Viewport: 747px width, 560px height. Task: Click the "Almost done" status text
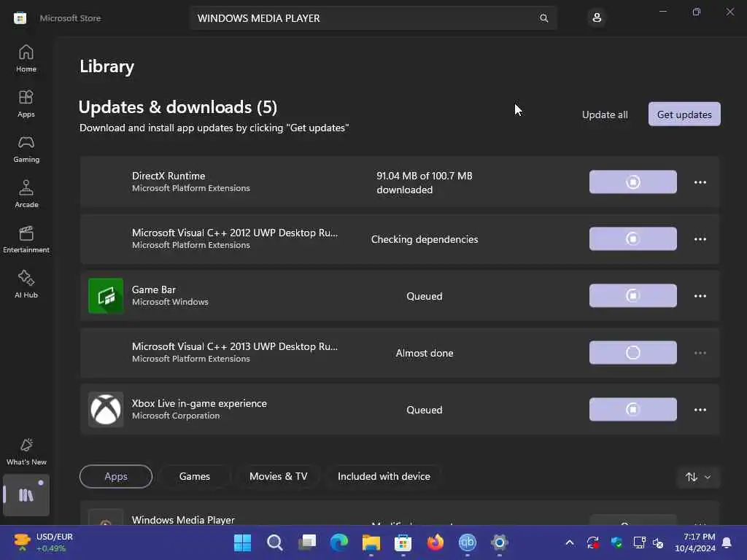click(425, 353)
